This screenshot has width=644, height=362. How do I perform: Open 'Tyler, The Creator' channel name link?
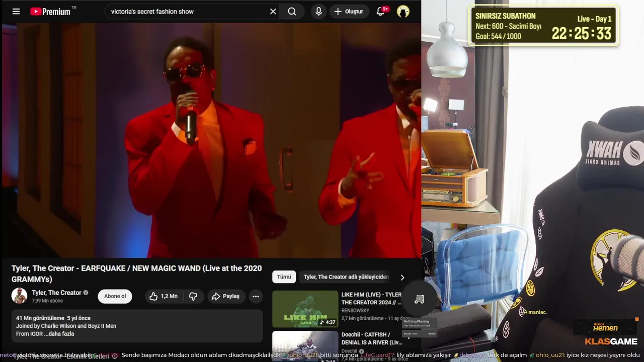56,293
